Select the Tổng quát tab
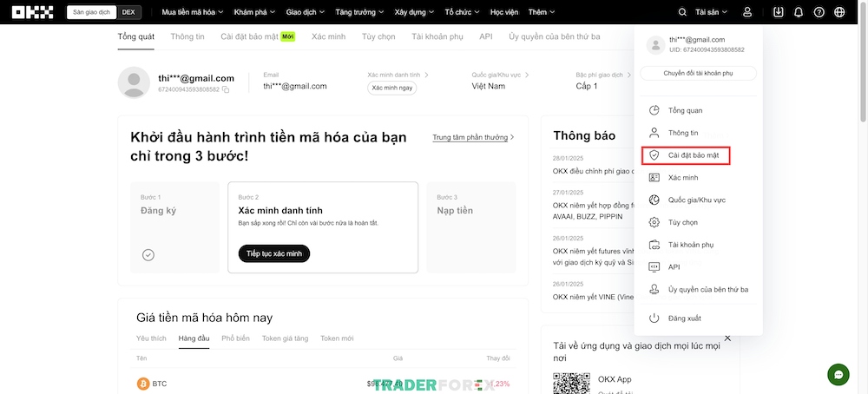Screen dimensions: 868x394 tap(135, 36)
